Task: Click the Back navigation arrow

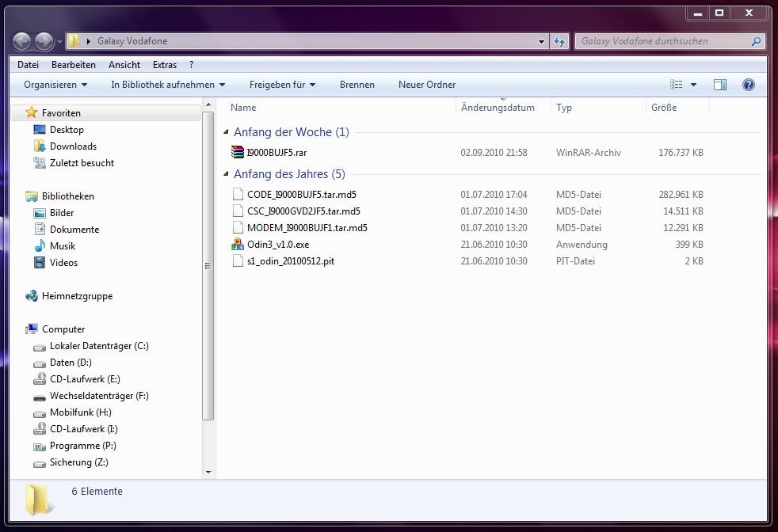Action: point(22,41)
